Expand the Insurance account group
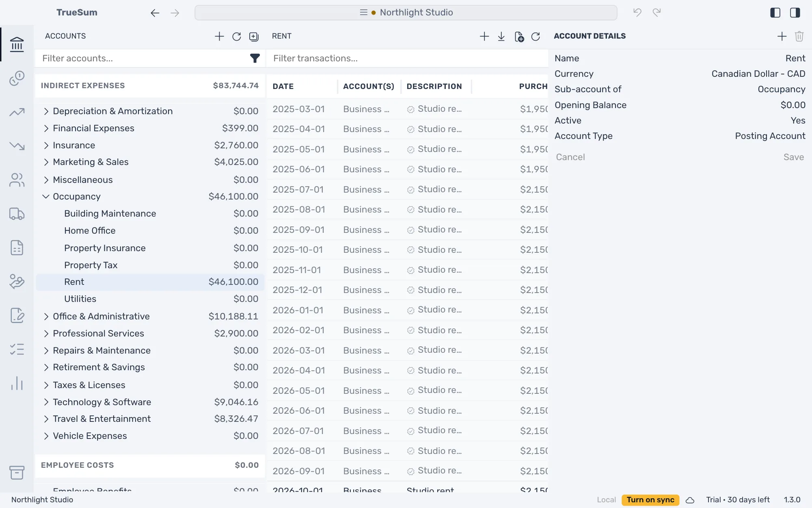Viewport: 812px width, 508px height. pos(46,145)
